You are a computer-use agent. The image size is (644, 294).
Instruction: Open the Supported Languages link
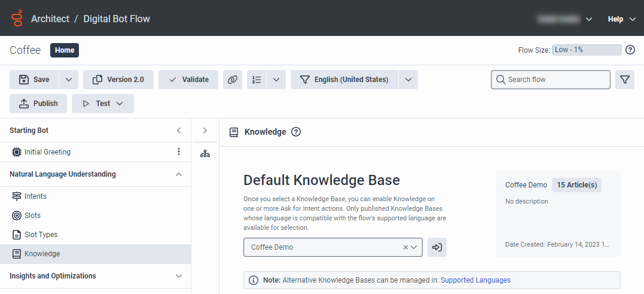(x=475, y=280)
